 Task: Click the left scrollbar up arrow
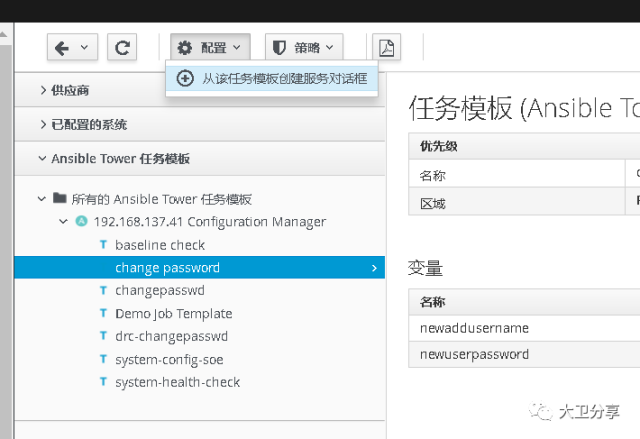(x=4, y=35)
